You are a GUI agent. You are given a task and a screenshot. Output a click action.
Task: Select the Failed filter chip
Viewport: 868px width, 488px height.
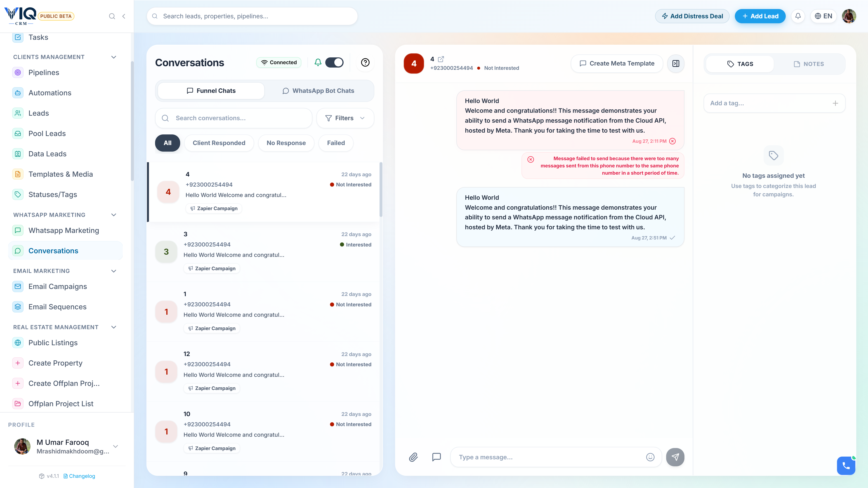click(x=336, y=143)
